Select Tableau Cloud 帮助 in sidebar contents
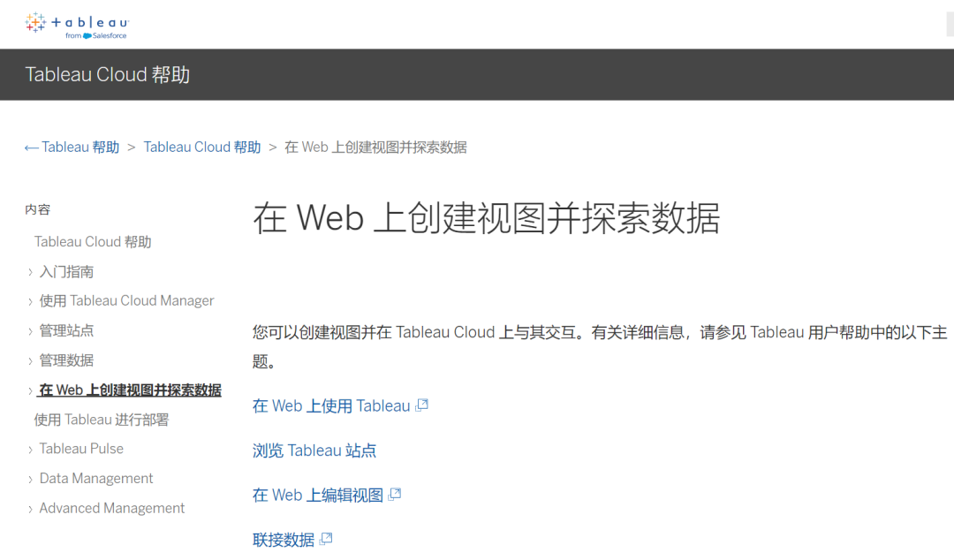The image size is (954, 560). (x=93, y=242)
